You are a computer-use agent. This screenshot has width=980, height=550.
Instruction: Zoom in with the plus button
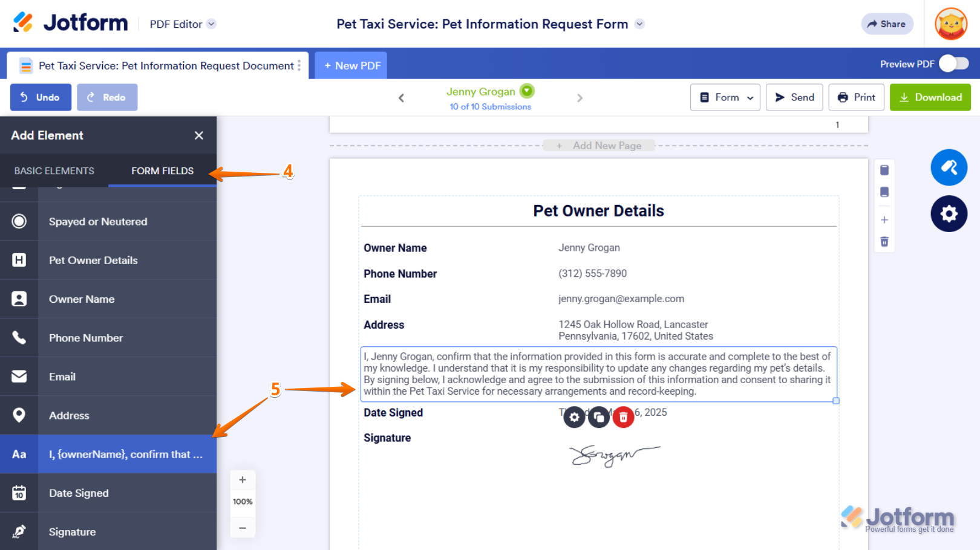[x=243, y=480]
